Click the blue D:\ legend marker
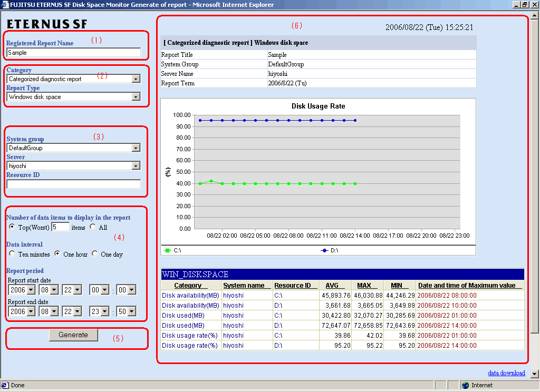This screenshot has width=540, height=392. coord(324,251)
